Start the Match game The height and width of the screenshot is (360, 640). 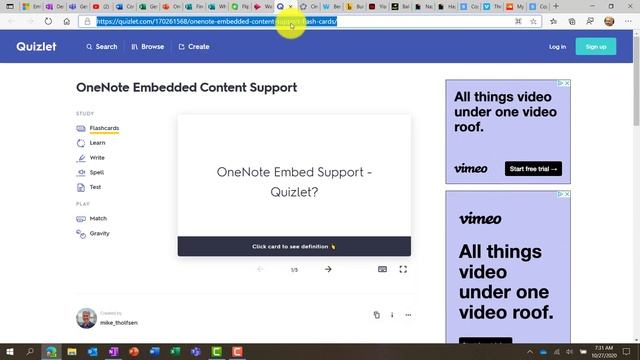click(98, 218)
